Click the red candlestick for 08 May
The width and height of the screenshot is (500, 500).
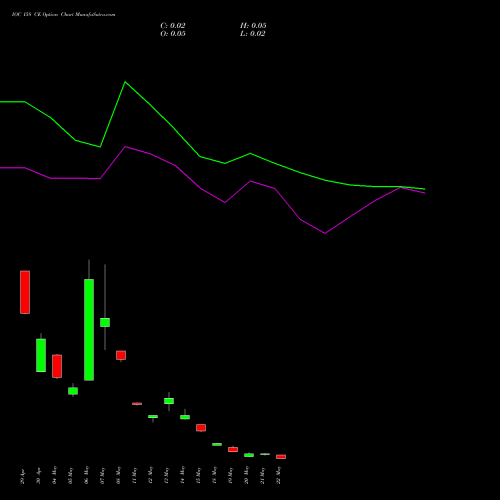[x=121, y=355]
